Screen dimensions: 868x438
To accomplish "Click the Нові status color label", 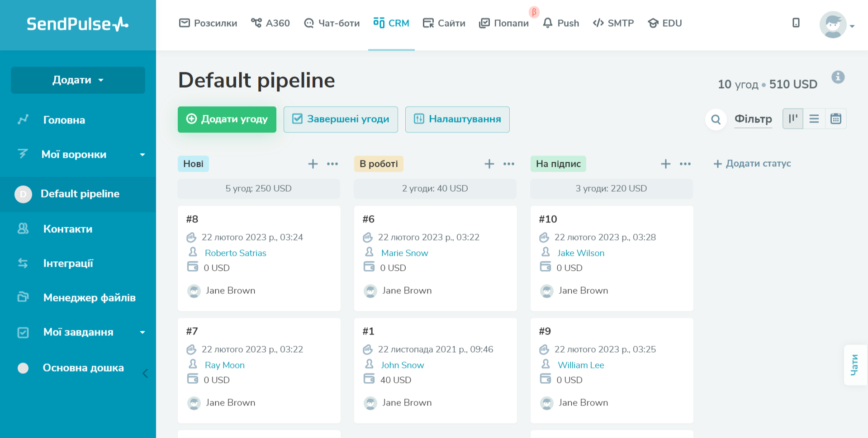I will tap(193, 164).
